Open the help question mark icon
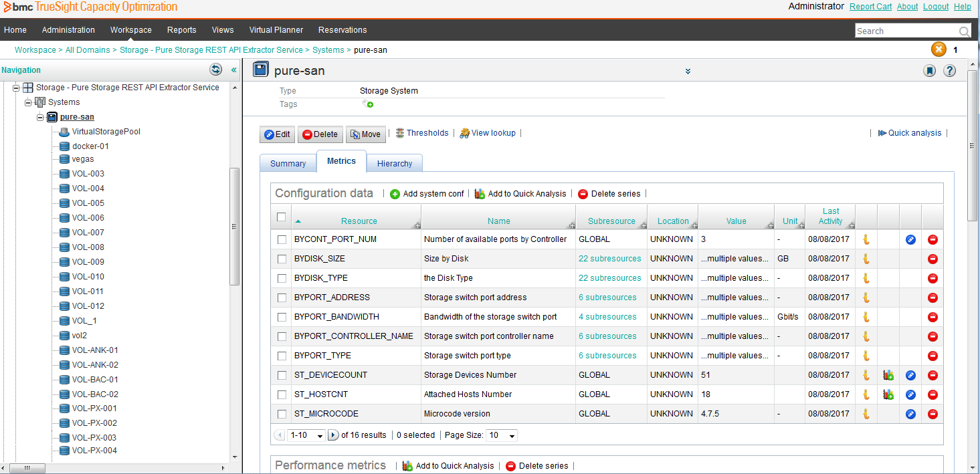Viewport: 980px width, 474px height. coord(949,71)
